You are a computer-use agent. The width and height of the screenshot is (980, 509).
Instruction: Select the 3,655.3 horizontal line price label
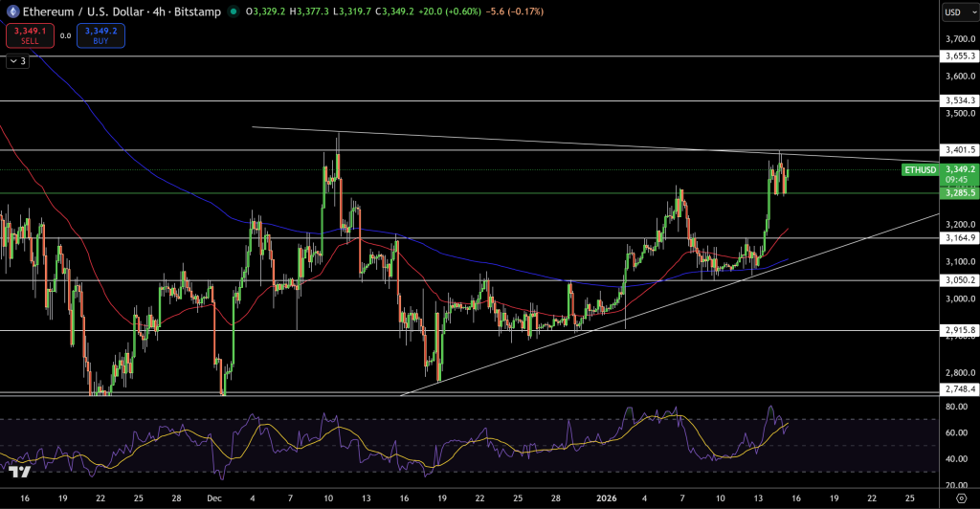click(959, 56)
